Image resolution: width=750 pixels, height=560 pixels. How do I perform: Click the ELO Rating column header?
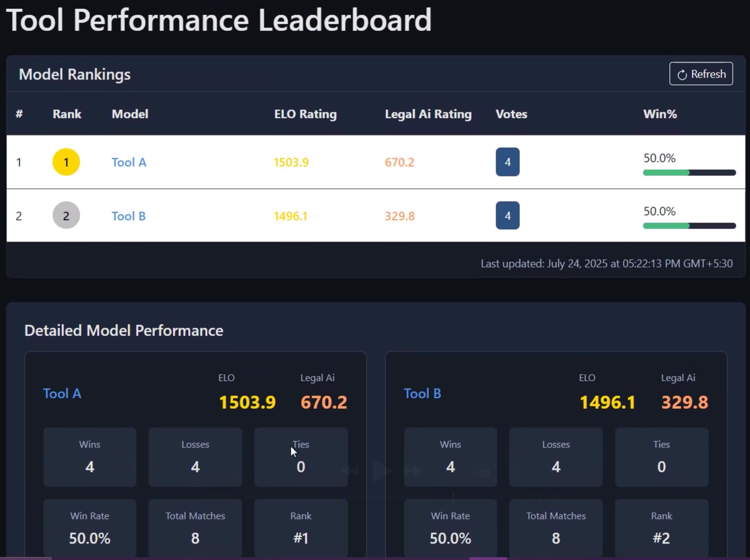coord(305,114)
